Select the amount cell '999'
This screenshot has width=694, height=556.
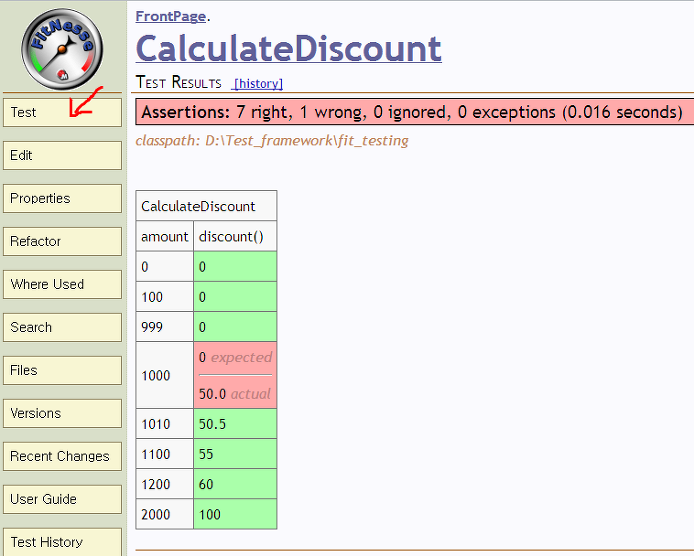pos(165,327)
